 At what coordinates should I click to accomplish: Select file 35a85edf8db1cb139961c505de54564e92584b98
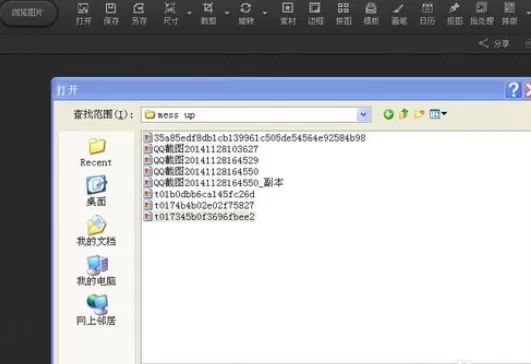tap(255, 138)
